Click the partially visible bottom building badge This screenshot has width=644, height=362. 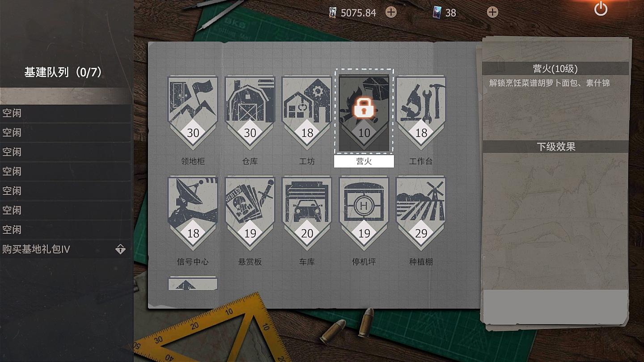pos(193,283)
